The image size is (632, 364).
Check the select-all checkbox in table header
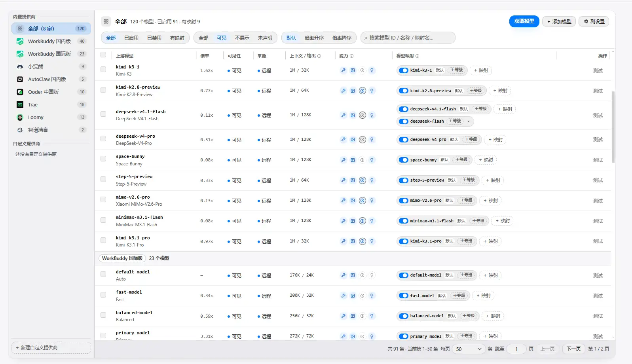pos(103,55)
